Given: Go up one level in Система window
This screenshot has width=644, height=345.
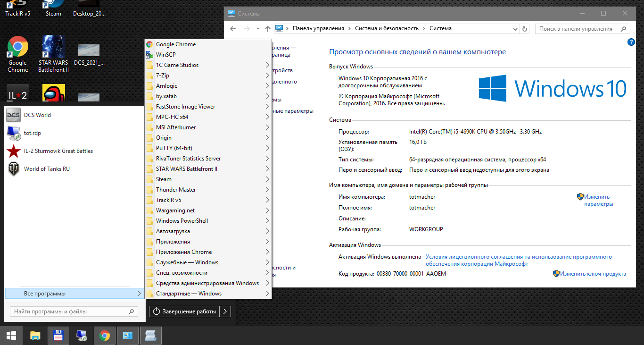Looking at the screenshot, I should click(x=268, y=29).
